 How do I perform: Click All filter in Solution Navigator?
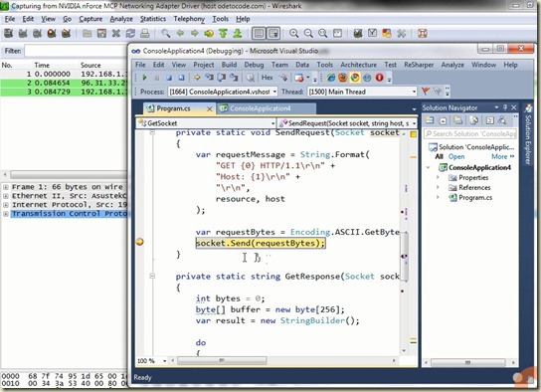tap(439, 156)
